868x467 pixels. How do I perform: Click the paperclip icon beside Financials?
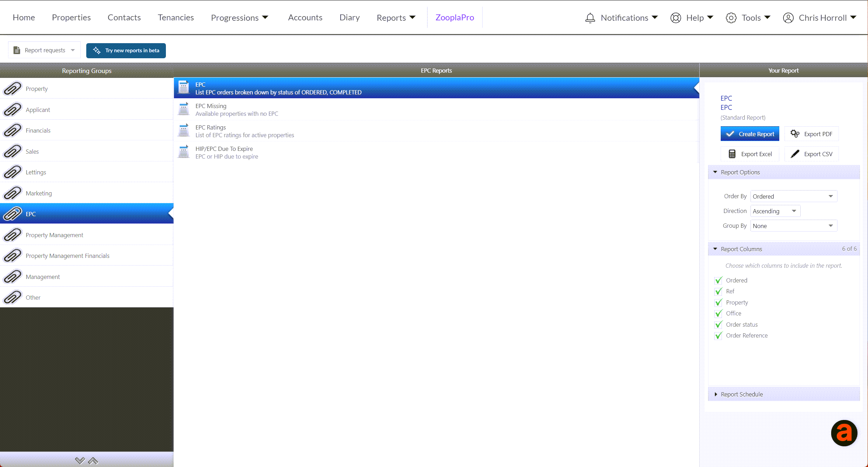13,130
